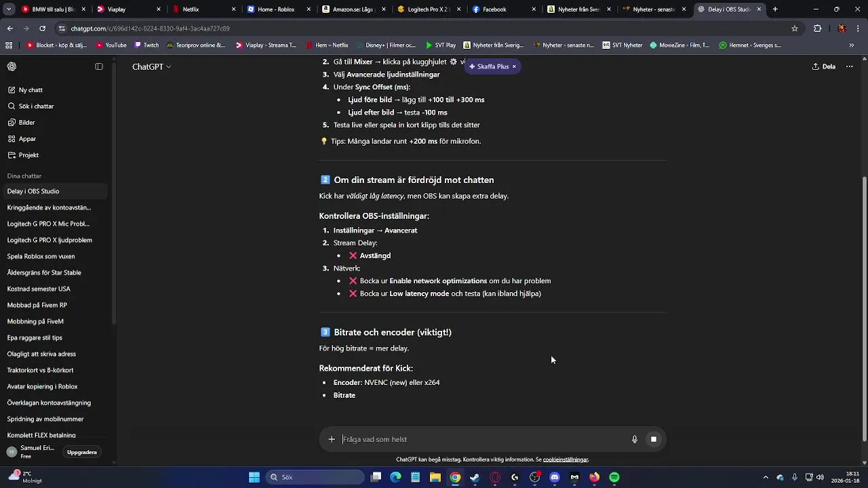Open File Explorer from the taskbar
This screenshot has height=488, width=868.
coord(435,477)
